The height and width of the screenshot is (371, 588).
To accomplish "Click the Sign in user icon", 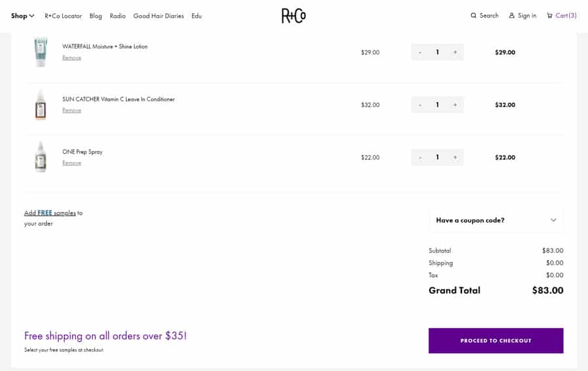I will tap(512, 16).
